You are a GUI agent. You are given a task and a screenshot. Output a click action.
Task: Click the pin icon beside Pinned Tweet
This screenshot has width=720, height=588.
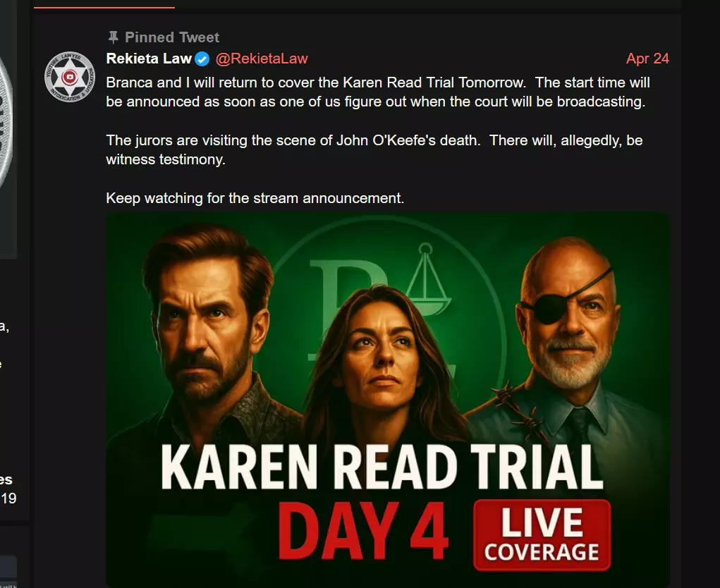coord(113,37)
